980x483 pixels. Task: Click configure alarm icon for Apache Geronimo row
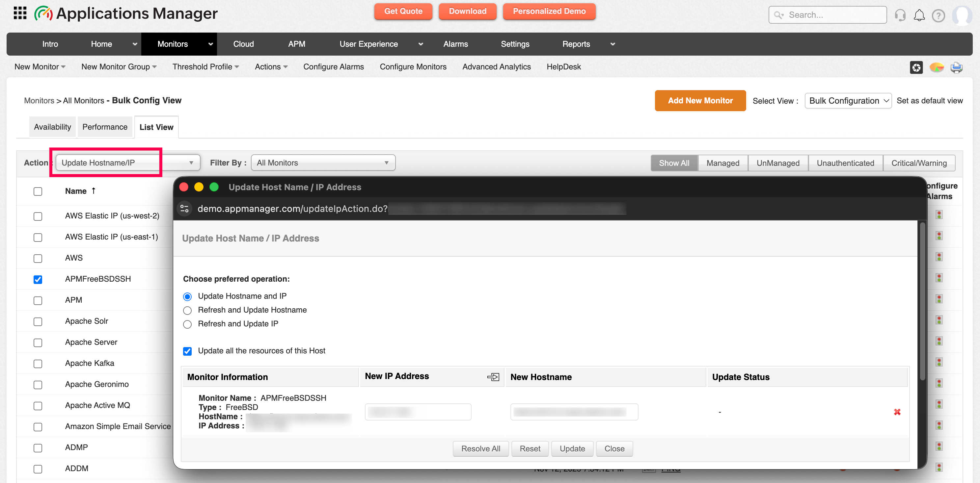(x=939, y=383)
